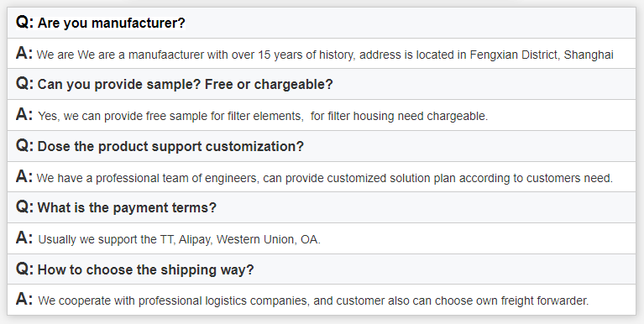Image resolution: width=644 pixels, height=324 pixels.
Task: Click the A: label of the logistics answer
Action: tap(24, 299)
